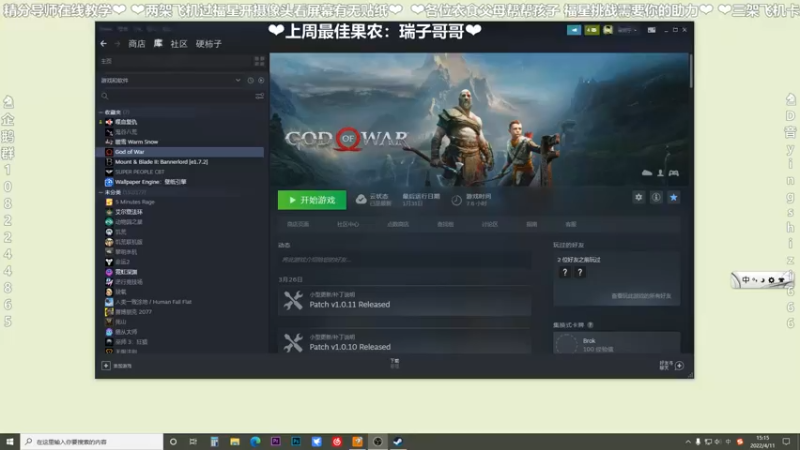The image size is (800, 450).
Task: Open the Steam friends green button
Action: 591,30
